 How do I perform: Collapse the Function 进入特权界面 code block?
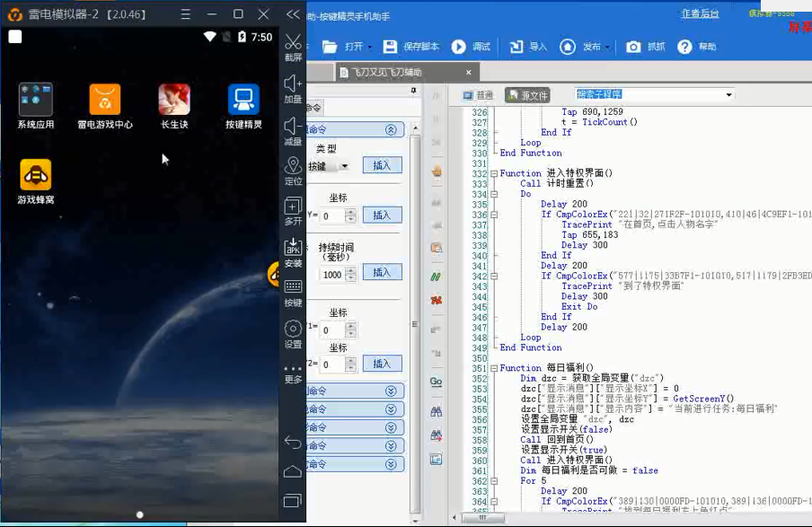click(493, 173)
